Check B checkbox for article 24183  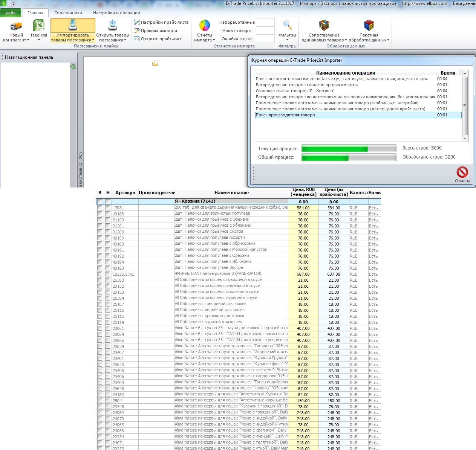point(99,395)
